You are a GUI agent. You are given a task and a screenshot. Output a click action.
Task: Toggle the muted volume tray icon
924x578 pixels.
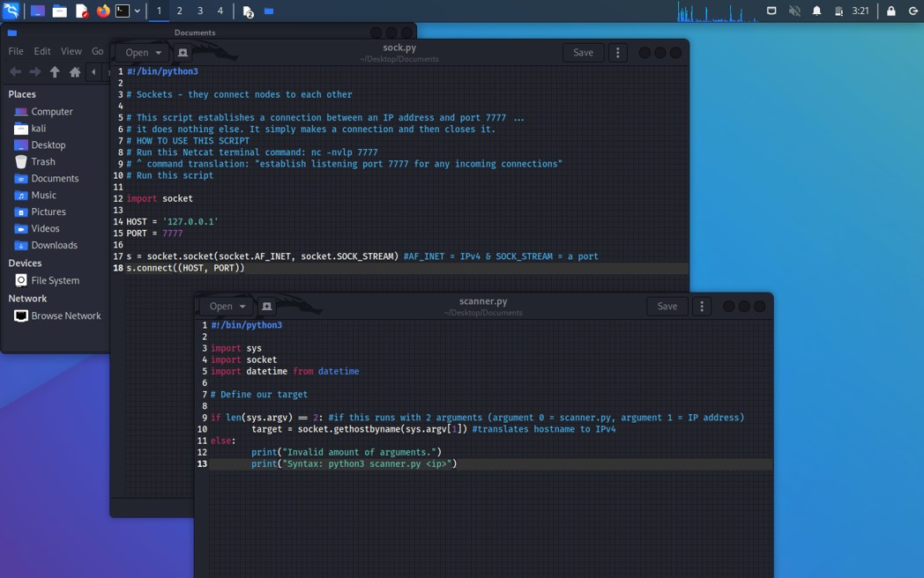click(794, 11)
